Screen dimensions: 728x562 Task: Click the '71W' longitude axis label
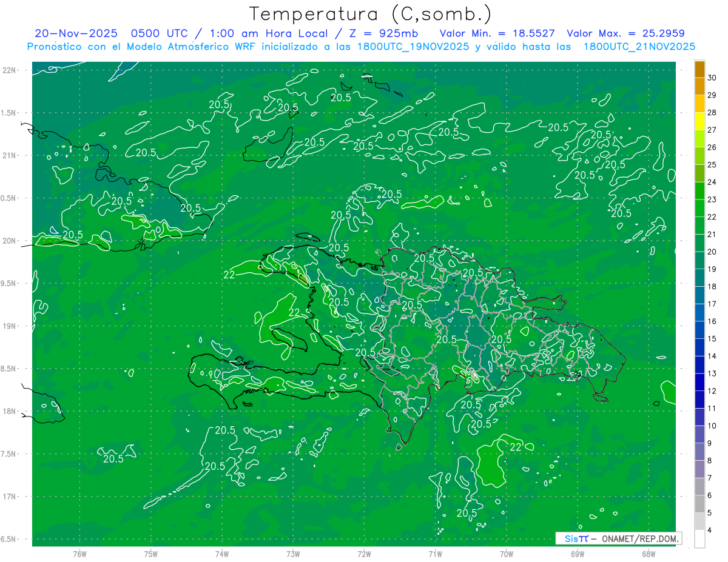point(435,554)
